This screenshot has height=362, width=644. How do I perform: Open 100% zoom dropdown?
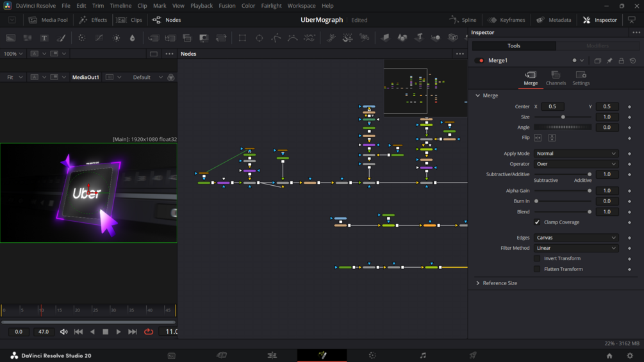13,54
